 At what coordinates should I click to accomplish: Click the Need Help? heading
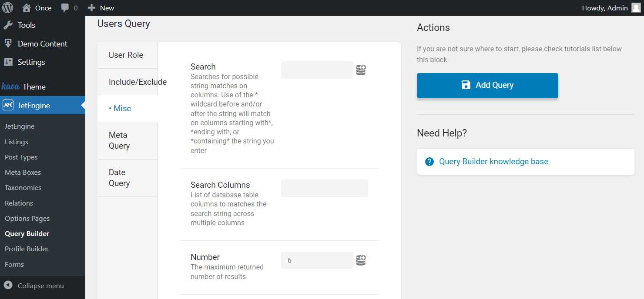[x=442, y=133]
